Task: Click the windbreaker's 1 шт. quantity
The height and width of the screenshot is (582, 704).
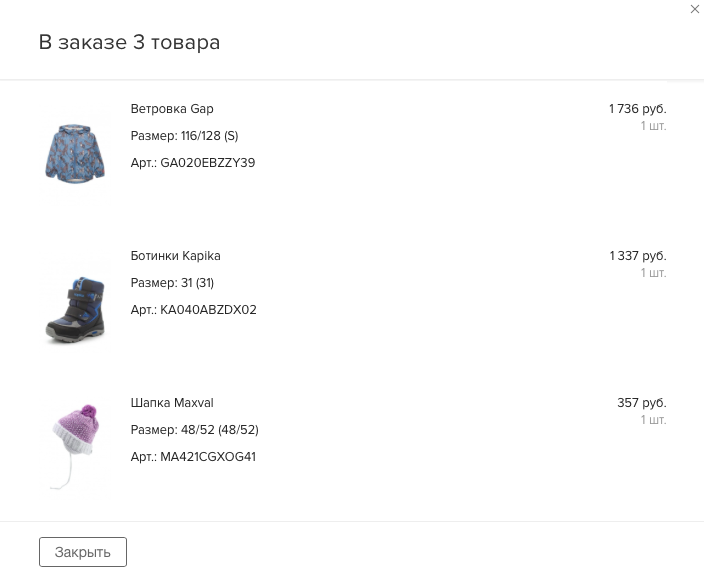Action: coord(653,126)
